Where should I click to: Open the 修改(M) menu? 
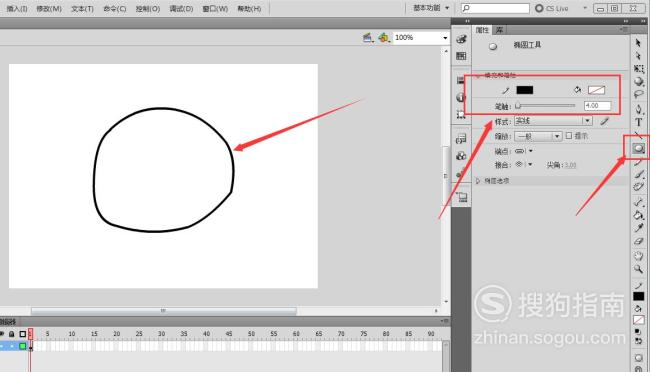click(49, 8)
